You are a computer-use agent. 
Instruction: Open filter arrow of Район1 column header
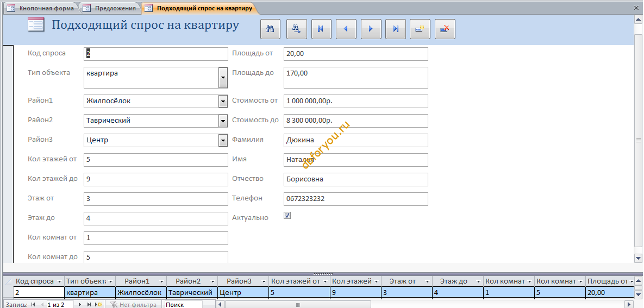point(161,281)
